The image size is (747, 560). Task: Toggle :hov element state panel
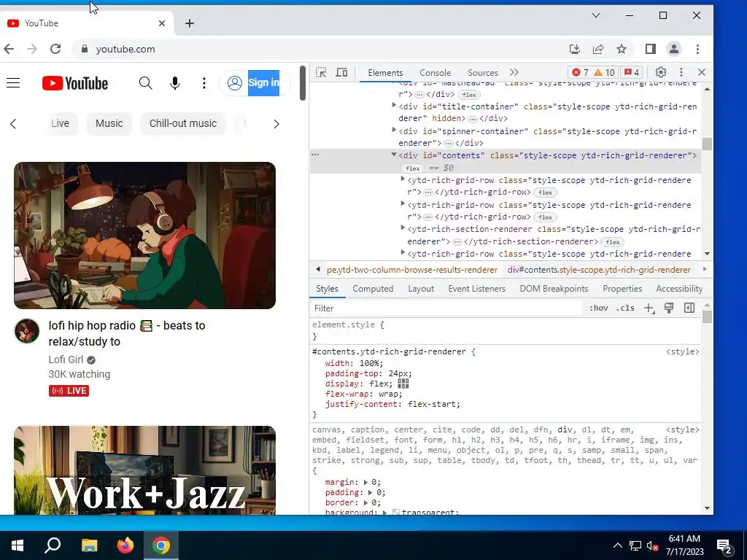(598, 308)
